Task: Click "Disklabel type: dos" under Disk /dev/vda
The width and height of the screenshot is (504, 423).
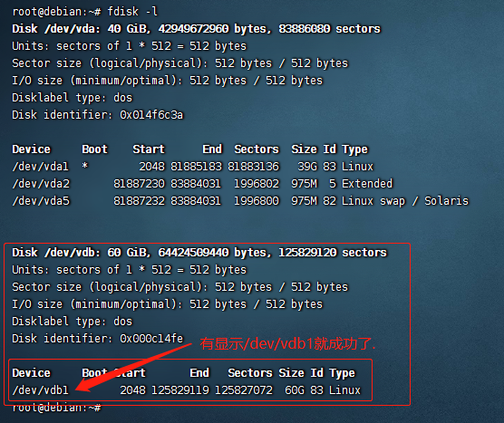Action: (72, 97)
